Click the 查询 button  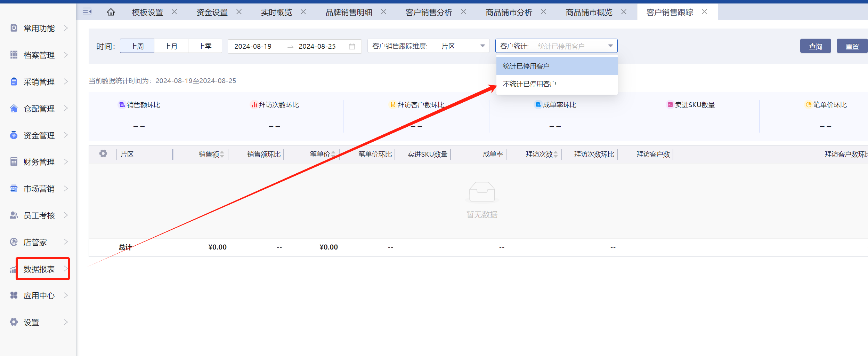click(815, 46)
